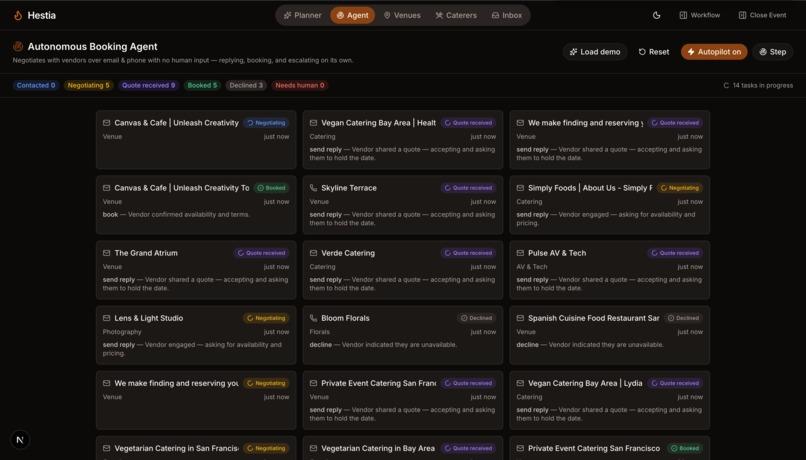Screen dimensions: 806x460
Task: Filter by Quote received 9 chip
Action: coord(148,85)
